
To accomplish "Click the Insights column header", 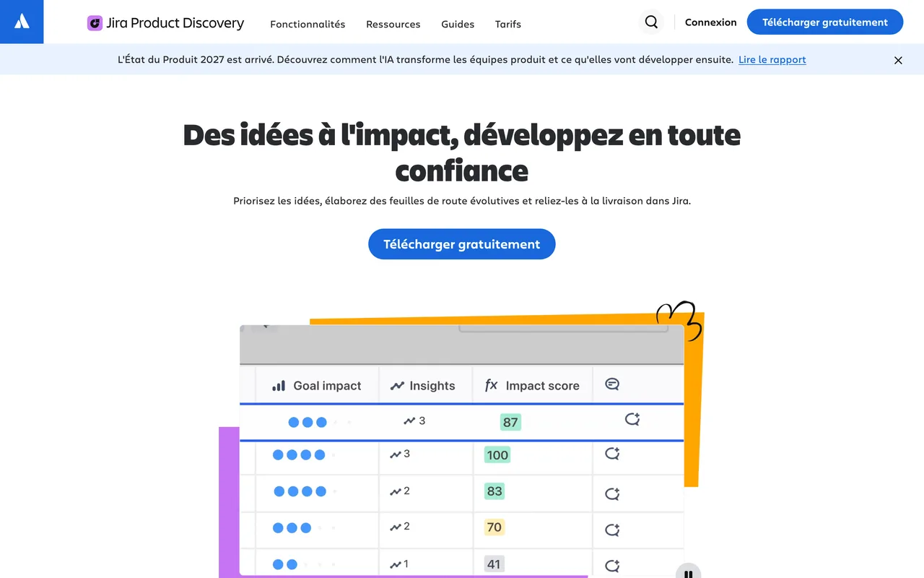I will click(426, 385).
